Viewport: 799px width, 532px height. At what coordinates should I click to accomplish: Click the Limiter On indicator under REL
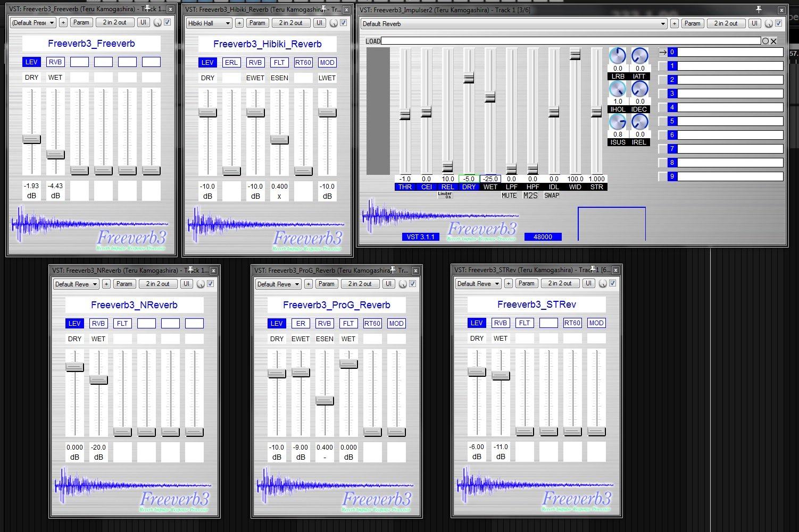tap(445, 195)
